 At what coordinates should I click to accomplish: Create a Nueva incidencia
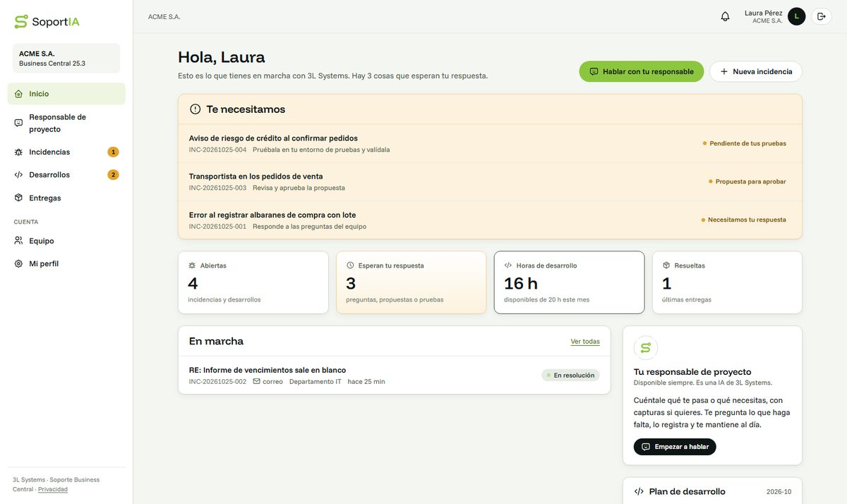point(755,71)
